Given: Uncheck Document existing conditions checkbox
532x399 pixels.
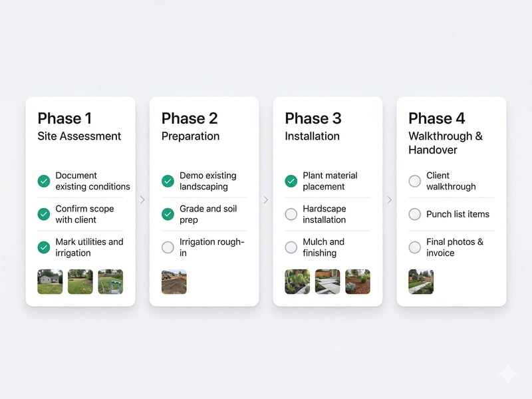Looking at the screenshot, I should click(44, 181).
